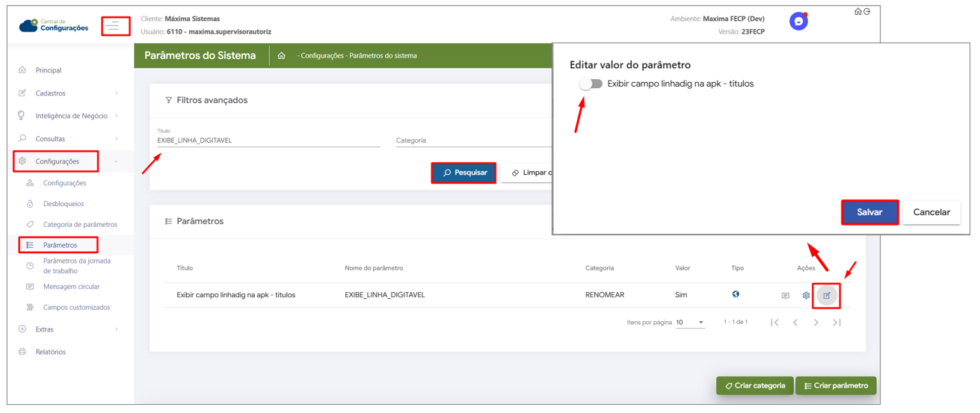Click the Título filter input field

(268, 140)
